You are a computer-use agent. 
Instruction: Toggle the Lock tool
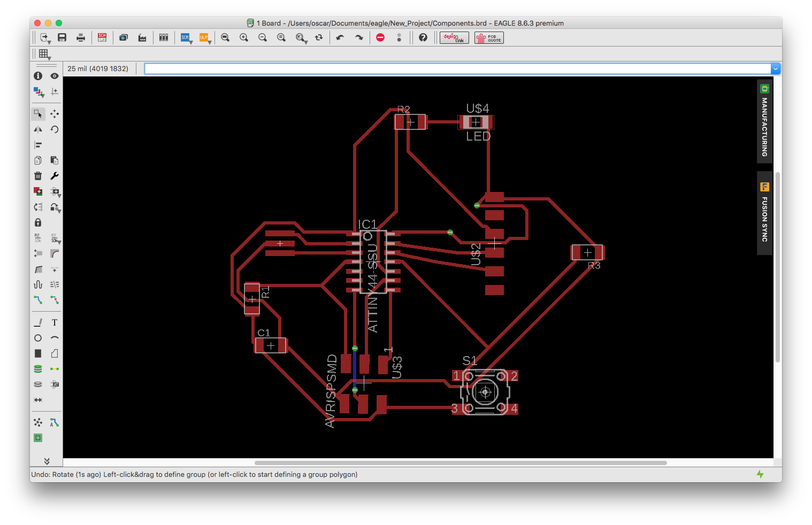pyautogui.click(x=38, y=222)
